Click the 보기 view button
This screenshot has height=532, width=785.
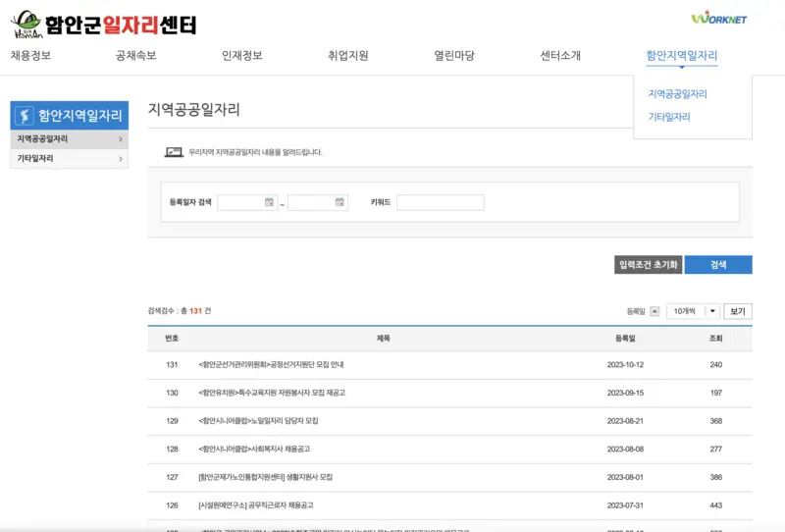point(738,311)
